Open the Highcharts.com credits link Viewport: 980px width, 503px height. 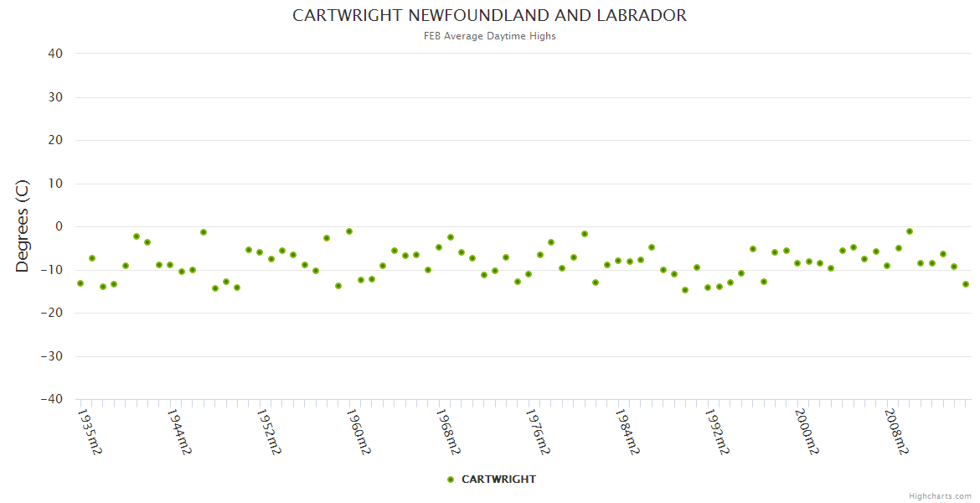(940, 496)
